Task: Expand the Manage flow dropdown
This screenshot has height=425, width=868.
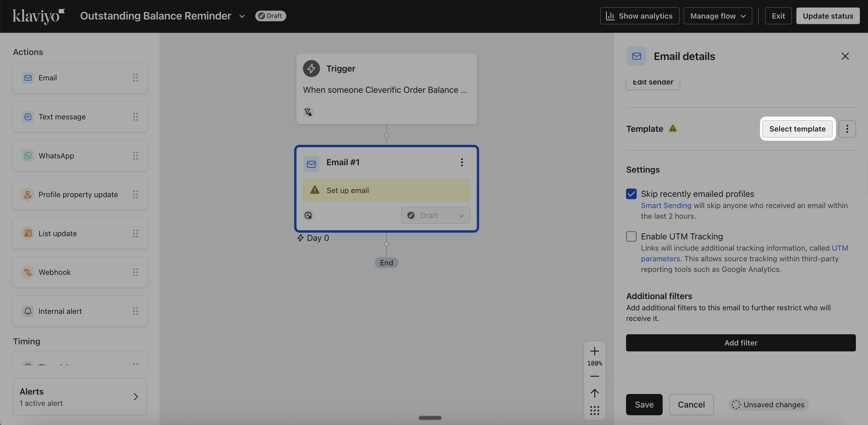Action: 717,16
